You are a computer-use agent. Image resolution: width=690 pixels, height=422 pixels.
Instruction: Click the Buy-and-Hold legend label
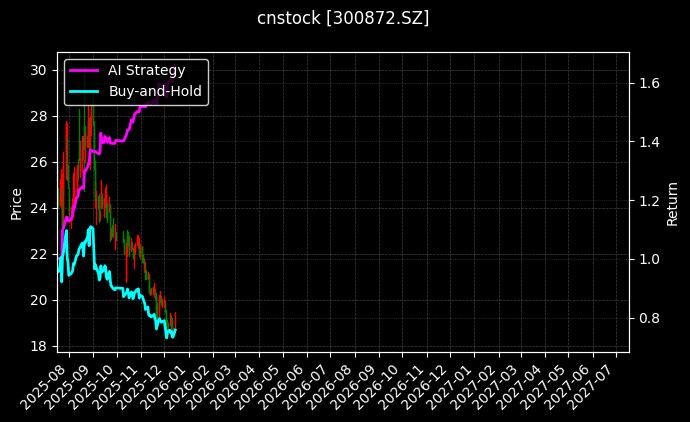click(155, 91)
